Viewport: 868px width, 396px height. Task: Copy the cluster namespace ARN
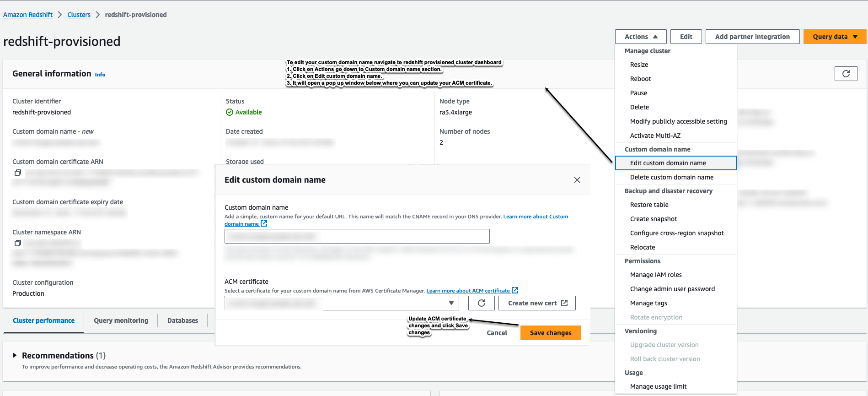pos(18,243)
